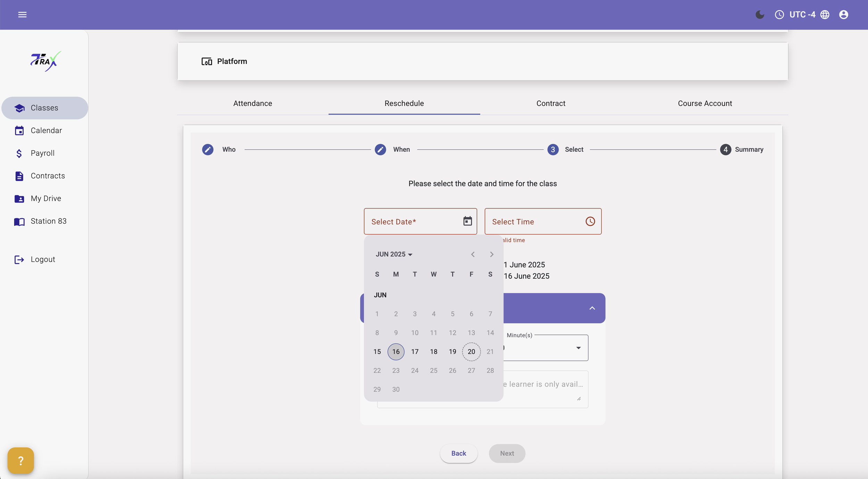Open Station 83 from the sidebar
The width and height of the screenshot is (868, 479).
click(48, 221)
